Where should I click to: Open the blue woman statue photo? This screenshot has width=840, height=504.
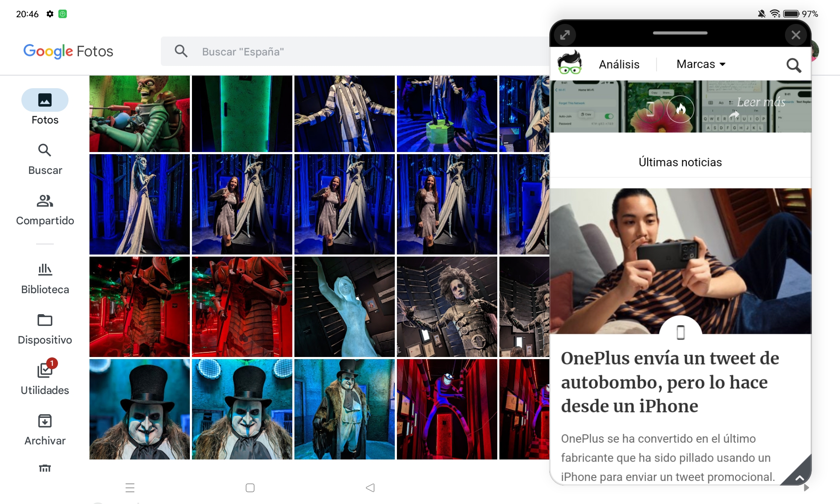[344, 307]
